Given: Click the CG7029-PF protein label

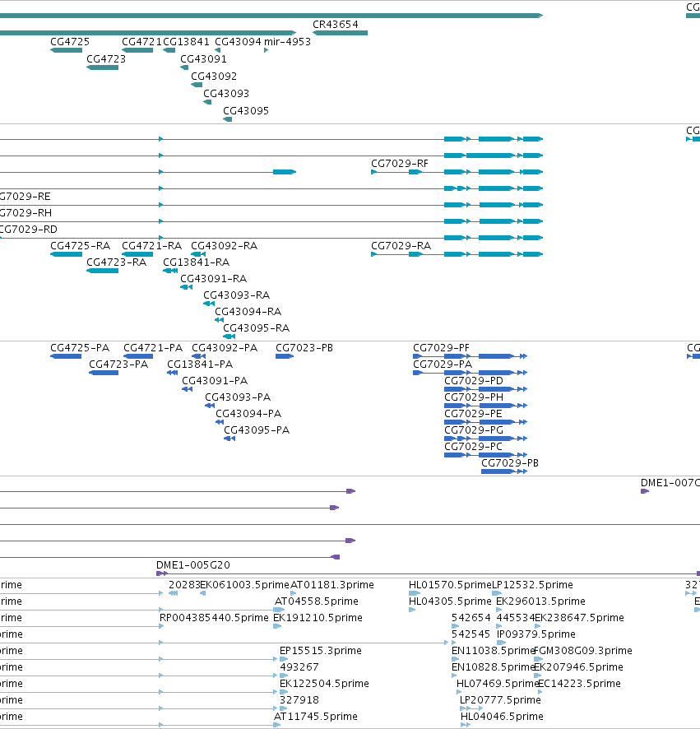Looking at the screenshot, I should 441,348.
